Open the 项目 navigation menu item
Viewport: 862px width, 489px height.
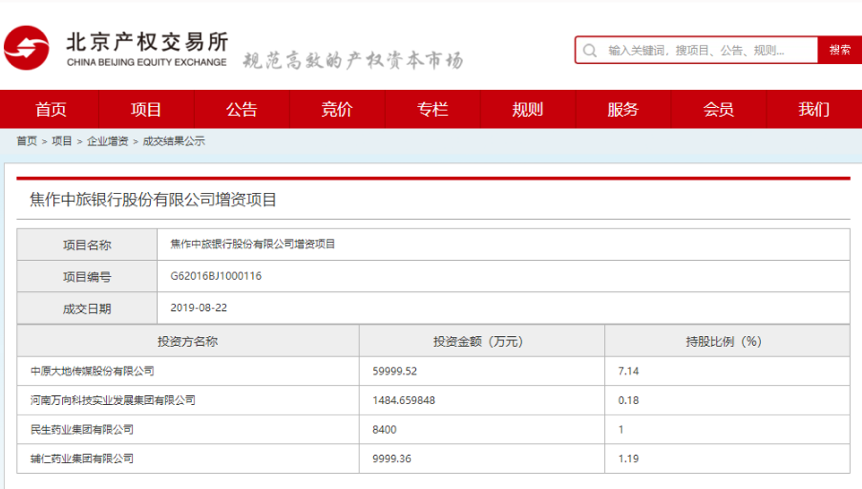click(146, 109)
